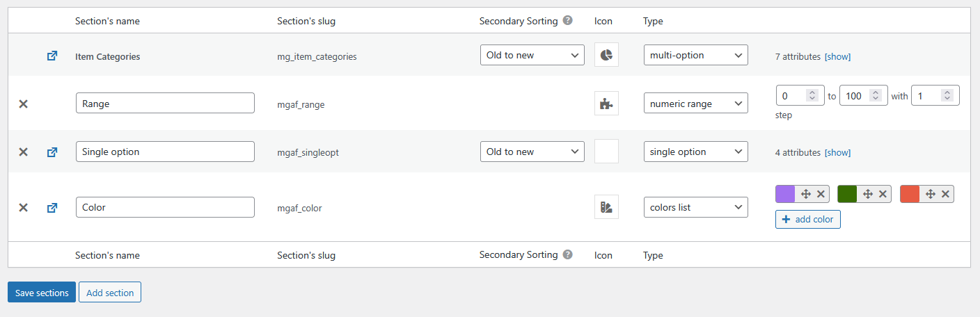Pick the red color swatch

[x=910, y=194]
